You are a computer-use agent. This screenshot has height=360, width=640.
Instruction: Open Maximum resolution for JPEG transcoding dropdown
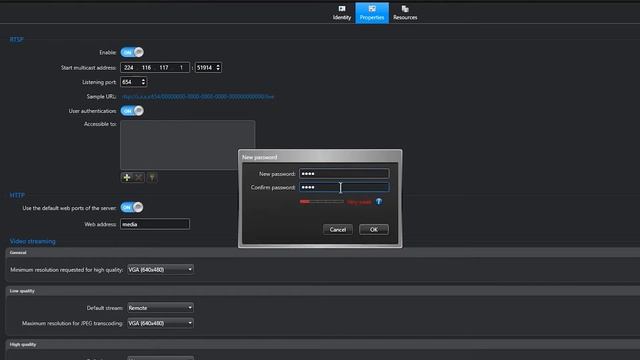pyautogui.click(x=160, y=323)
